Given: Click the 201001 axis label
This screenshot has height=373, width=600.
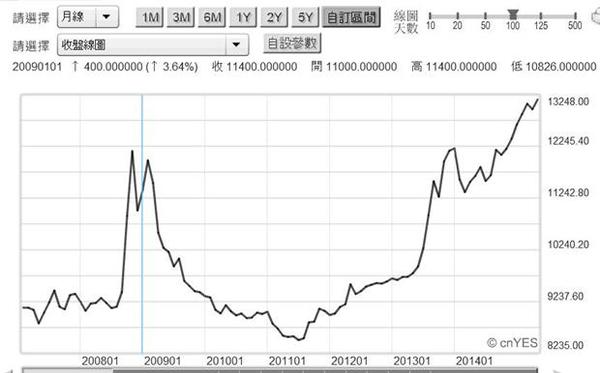Looking at the screenshot, I should 225,361.
